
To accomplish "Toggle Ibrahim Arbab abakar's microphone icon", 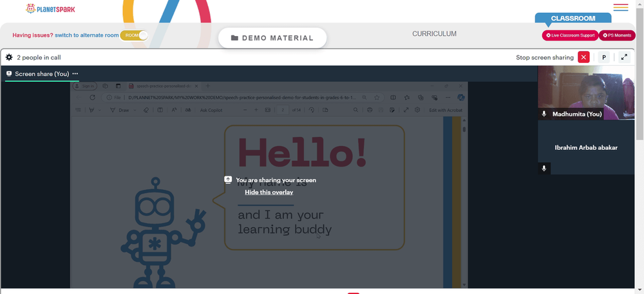I will (x=544, y=168).
